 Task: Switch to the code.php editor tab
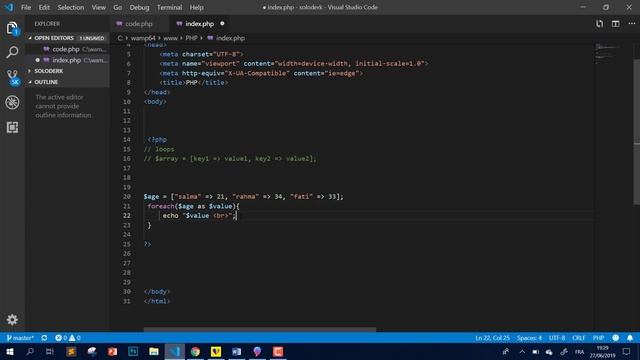[x=139, y=24]
